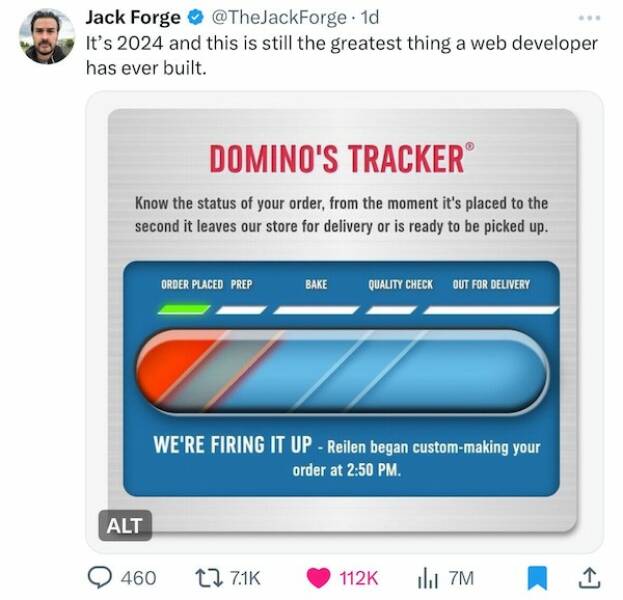Select the Prep stage label
The width and height of the screenshot is (623, 600).
(242, 285)
